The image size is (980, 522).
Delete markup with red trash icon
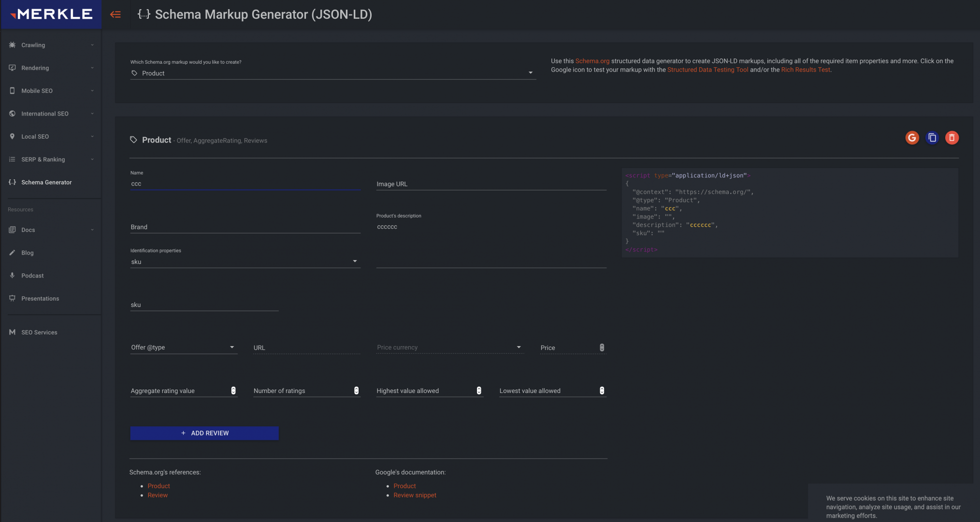pos(952,138)
